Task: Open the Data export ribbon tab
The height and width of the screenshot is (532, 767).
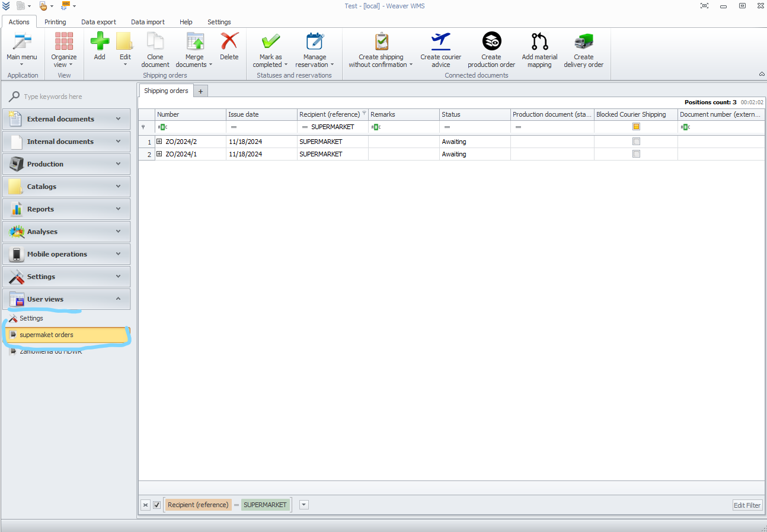Action: (x=98, y=22)
